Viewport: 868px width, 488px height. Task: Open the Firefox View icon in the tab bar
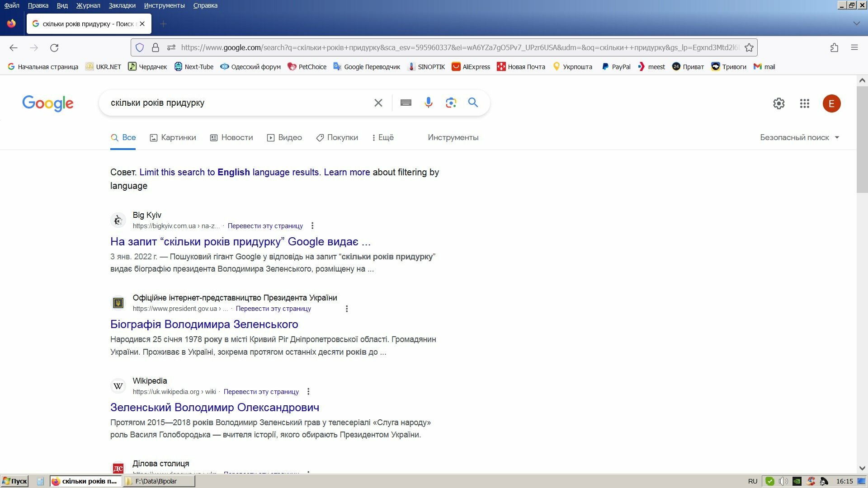[11, 23]
